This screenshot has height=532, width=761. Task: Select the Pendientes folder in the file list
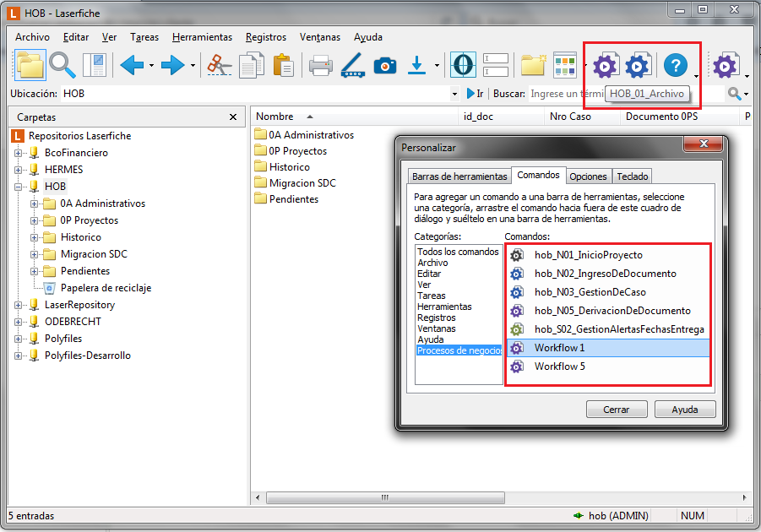[287, 199]
